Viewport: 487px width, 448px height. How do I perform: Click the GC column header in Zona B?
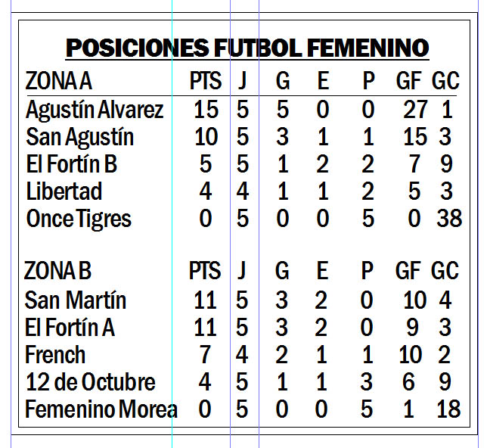(x=445, y=270)
